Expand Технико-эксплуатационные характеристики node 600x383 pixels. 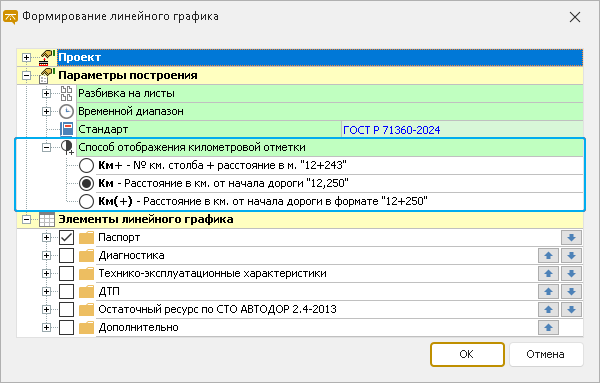point(46,274)
